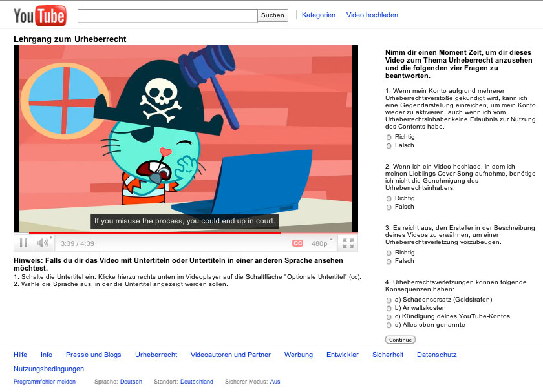Open the 480p quality selector
This screenshot has width=543, height=392.
point(319,243)
